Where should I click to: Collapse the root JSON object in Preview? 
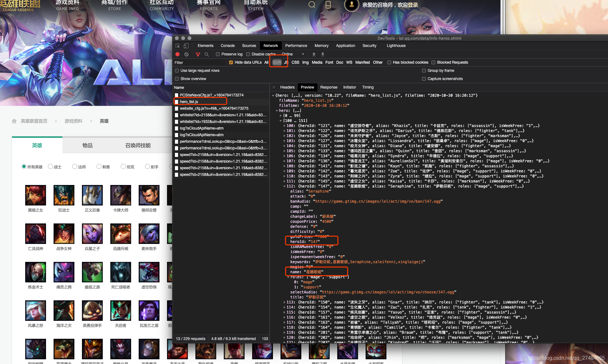273,95
